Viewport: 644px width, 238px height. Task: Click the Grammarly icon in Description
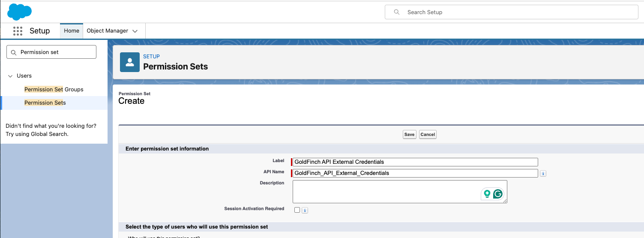click(x=497, y=194)
